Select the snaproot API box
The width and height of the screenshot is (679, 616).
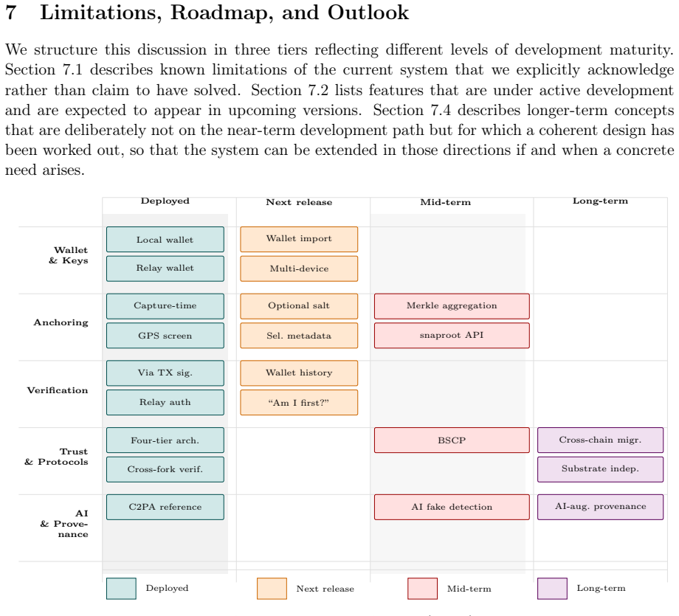pyautogui.click(x=452, y=336)
